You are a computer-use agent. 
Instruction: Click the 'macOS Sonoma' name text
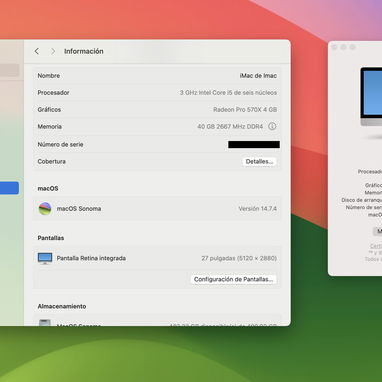79,209
